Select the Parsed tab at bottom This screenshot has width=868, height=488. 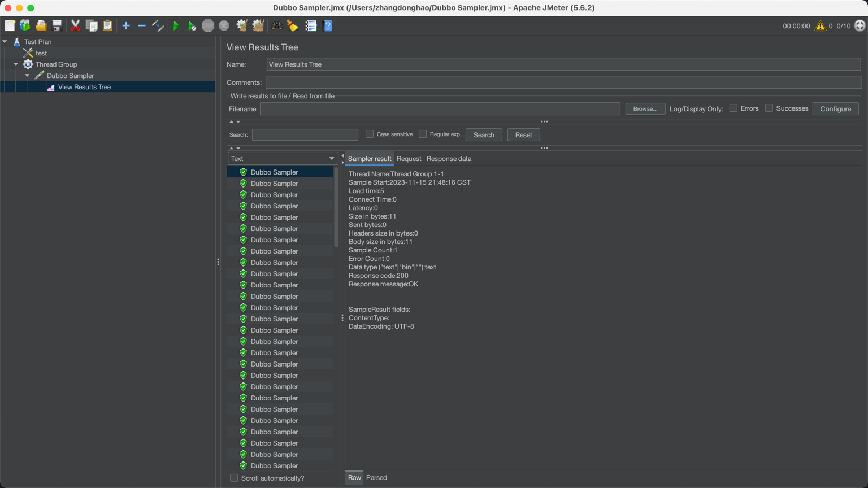(x=376, y=478)
